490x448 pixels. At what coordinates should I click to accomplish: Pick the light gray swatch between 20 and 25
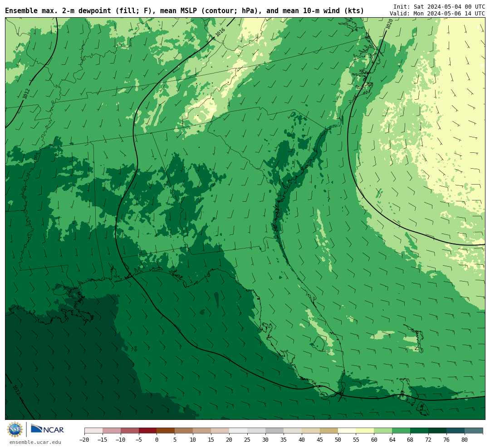239,431
